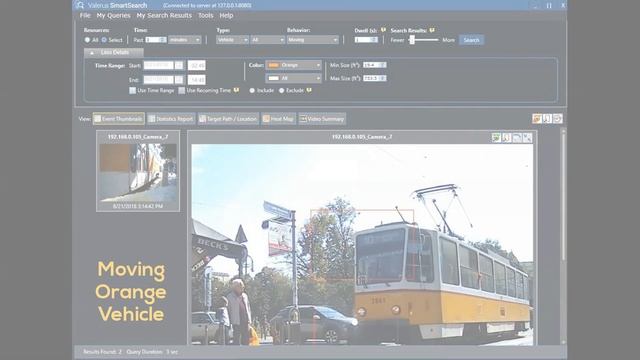Click the expand icon in video preview header
Image resolution: width=640 pixels, height=360 pixels.
527,138
